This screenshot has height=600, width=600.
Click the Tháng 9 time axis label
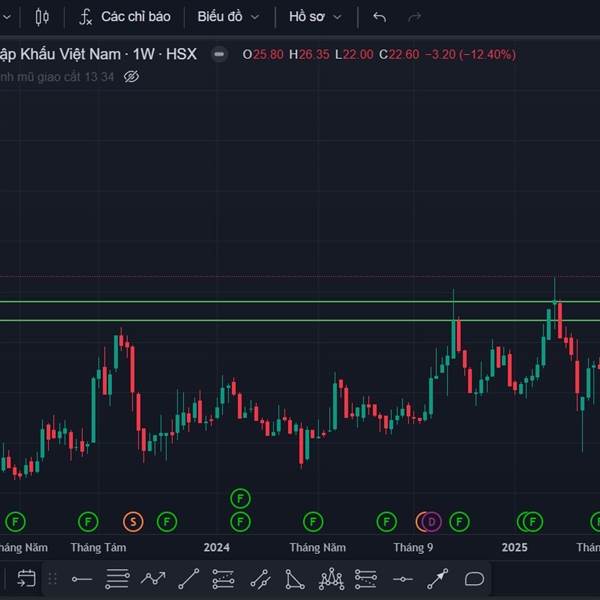[x=413, y=548]
